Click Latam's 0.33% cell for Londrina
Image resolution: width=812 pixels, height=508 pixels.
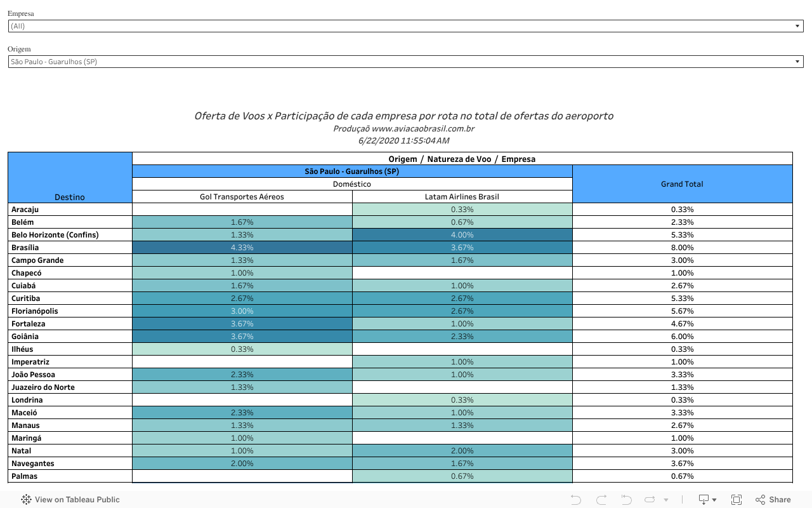coord(462,400)
